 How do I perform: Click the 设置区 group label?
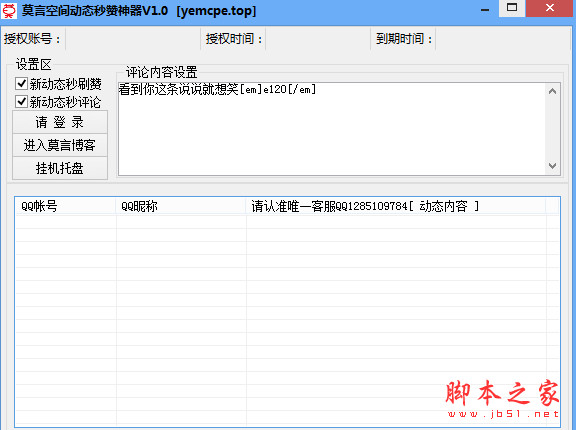(33, 65)
